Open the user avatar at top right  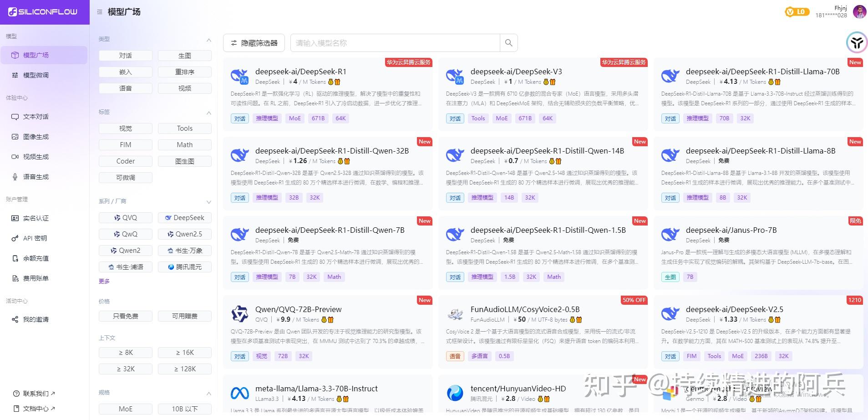pos(859,12)
